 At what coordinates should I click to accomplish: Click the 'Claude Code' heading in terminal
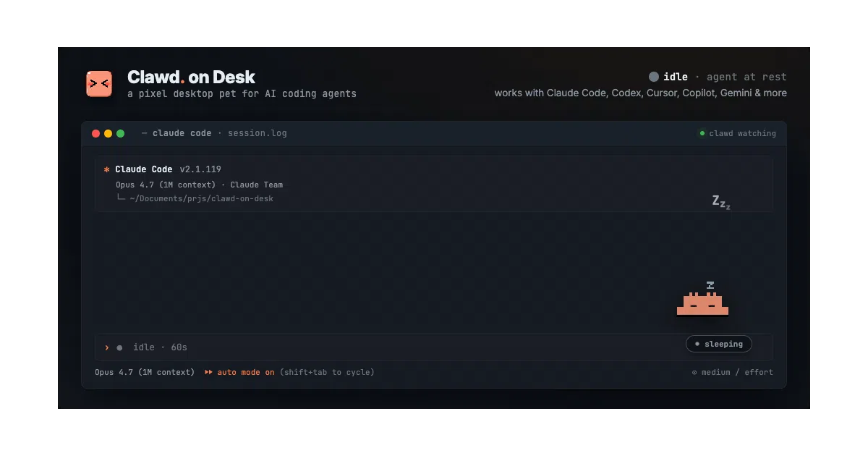click(143, 169)
